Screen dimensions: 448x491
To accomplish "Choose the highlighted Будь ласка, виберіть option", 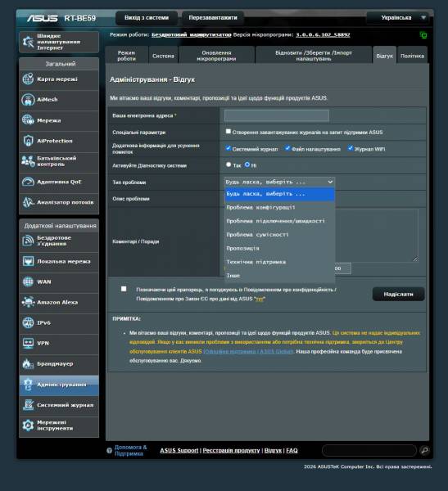I will pyautogui.click(x=279, y=194).
